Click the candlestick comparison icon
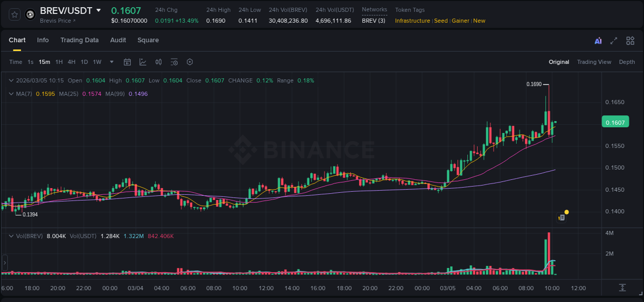 (x=158, y=62)
